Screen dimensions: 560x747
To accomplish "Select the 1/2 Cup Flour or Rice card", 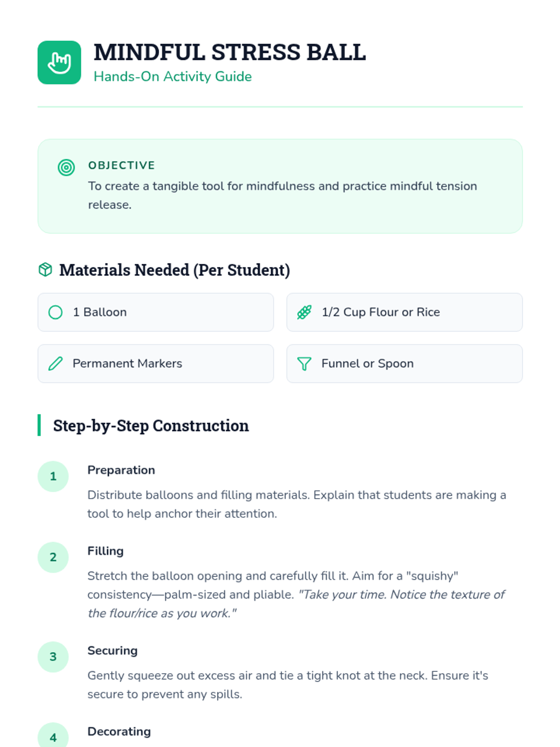I will coord(404,312).
